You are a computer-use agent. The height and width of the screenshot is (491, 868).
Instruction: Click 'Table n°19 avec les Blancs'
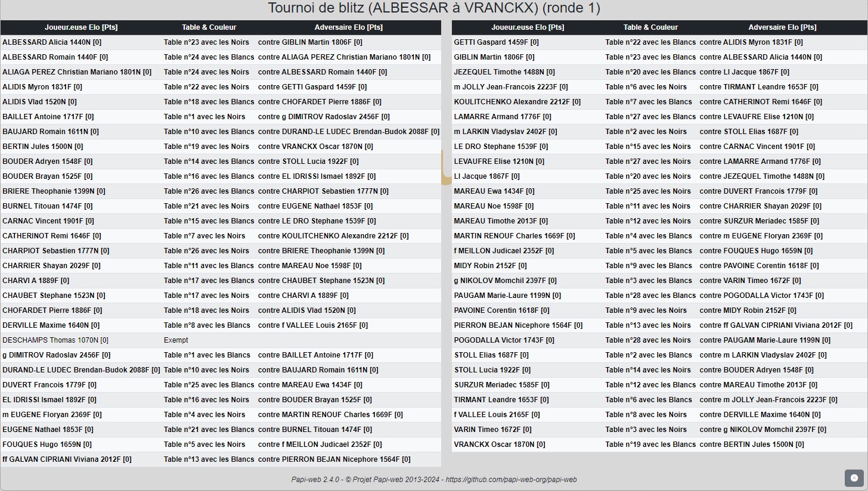(x=650, y=445)
